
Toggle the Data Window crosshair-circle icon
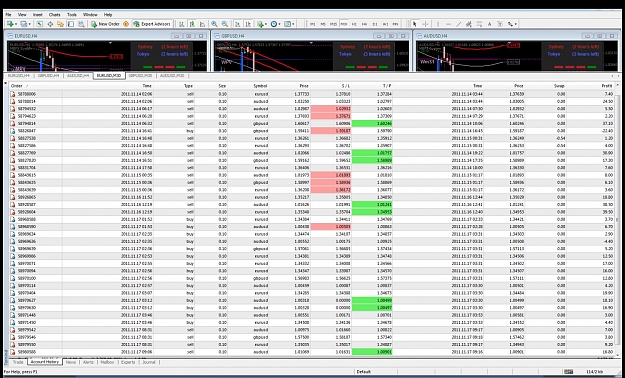click(x=50, y=24)
